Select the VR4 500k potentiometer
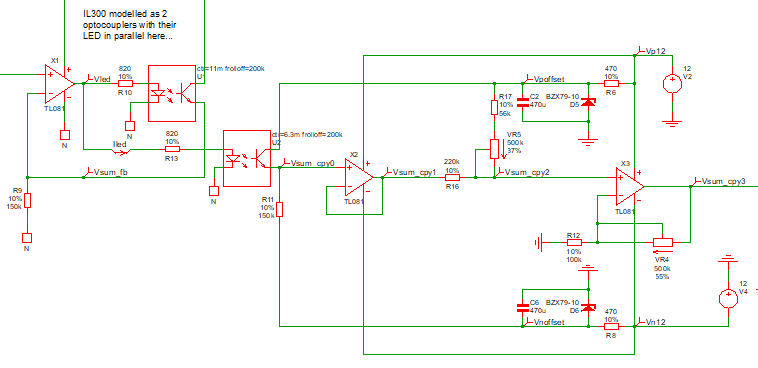 click(x=662, y=243)
